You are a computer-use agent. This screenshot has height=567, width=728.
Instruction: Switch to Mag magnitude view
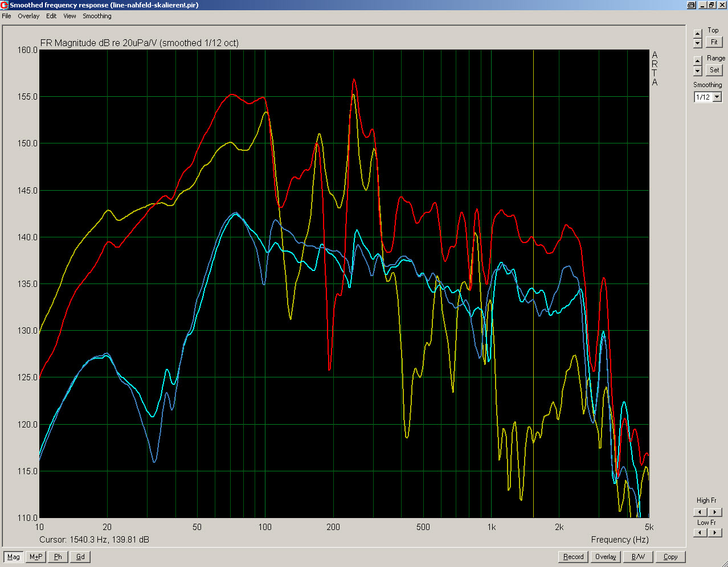pos(14,557)
